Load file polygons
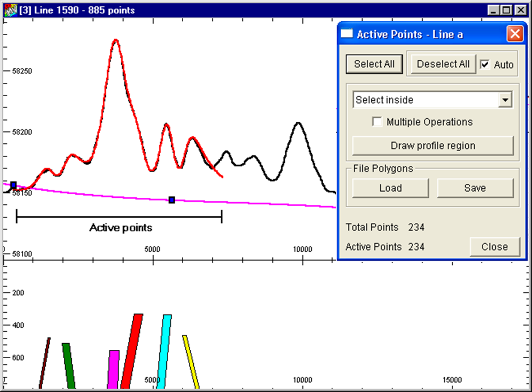 (390, 188)
